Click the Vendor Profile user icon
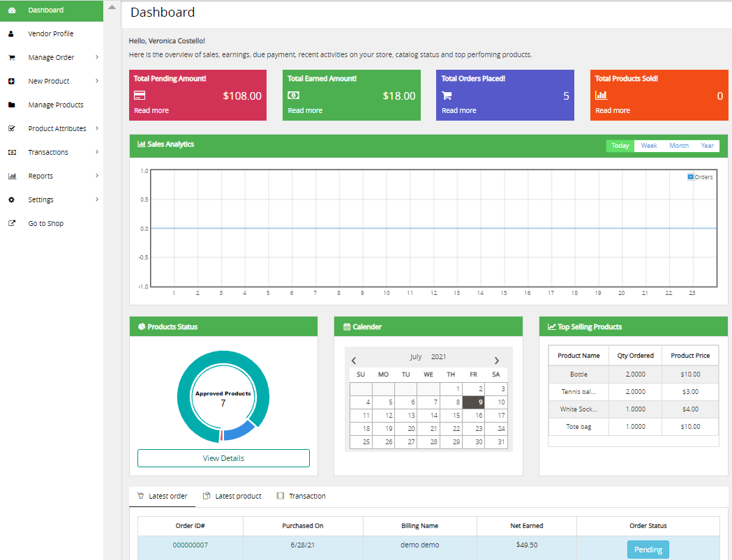The image size is (732, 560). [x=11, y=33]
